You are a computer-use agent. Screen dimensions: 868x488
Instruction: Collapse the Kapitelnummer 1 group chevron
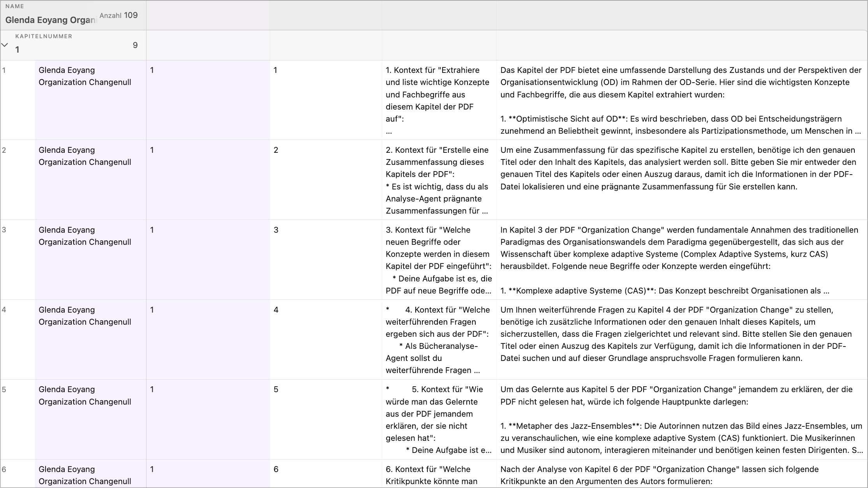coord(5,45)
